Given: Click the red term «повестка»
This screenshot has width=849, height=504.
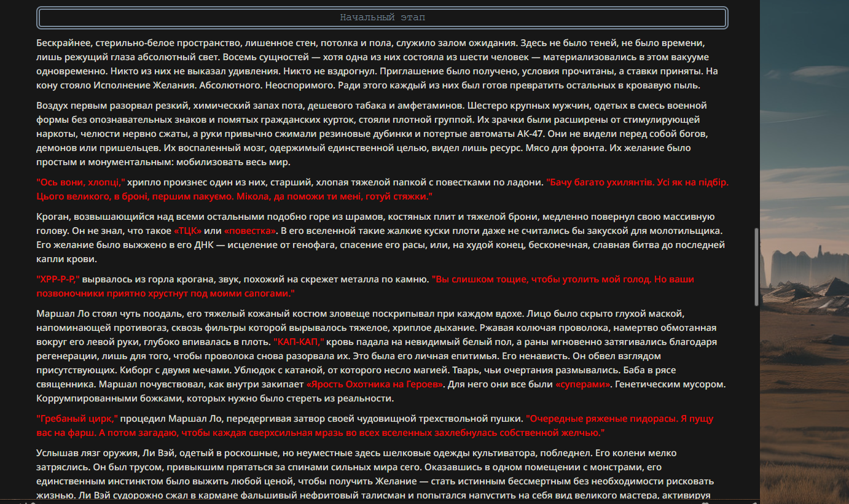Looking at the screenshot, I should pyautogui.click(x=251, y=231).
